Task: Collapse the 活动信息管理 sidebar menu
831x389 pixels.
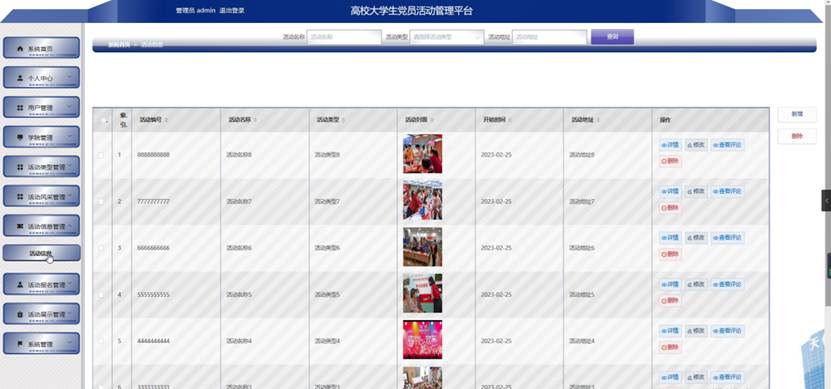Action: pos(41,226)
